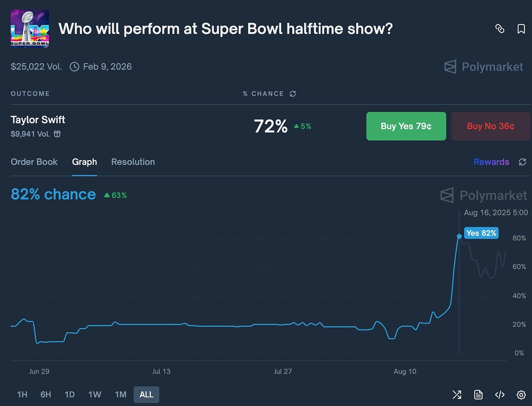The image size is (532, 406).
Task: Refresh icon next to Rewards
Action: click(x=522, y=162)
